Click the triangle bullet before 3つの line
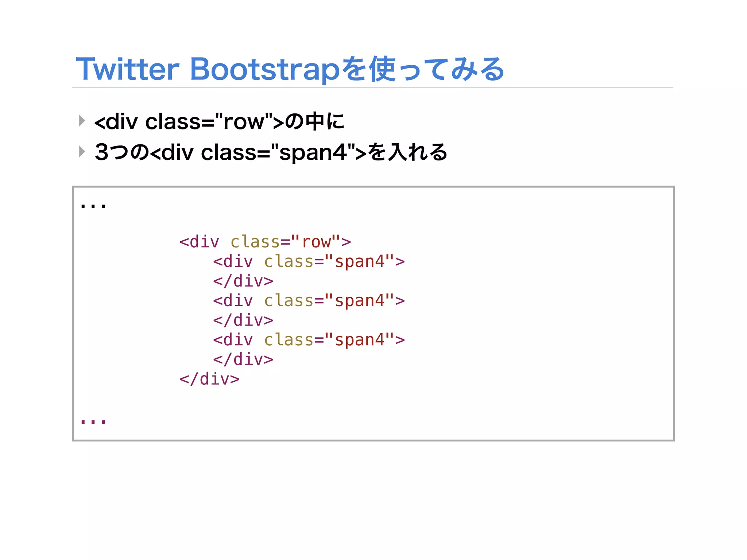The width and height of the screenshot is (747, 560). (82, 151)
